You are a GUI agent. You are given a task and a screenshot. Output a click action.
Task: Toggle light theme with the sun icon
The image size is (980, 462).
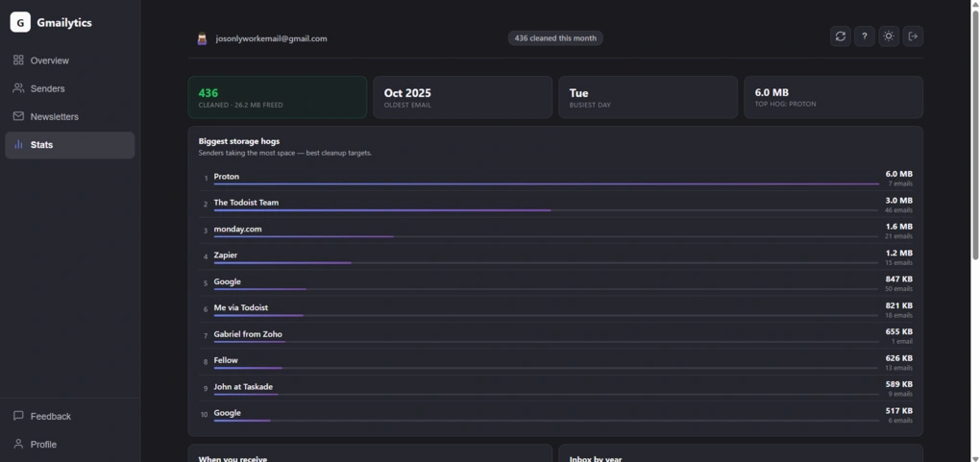pos(888,36)
